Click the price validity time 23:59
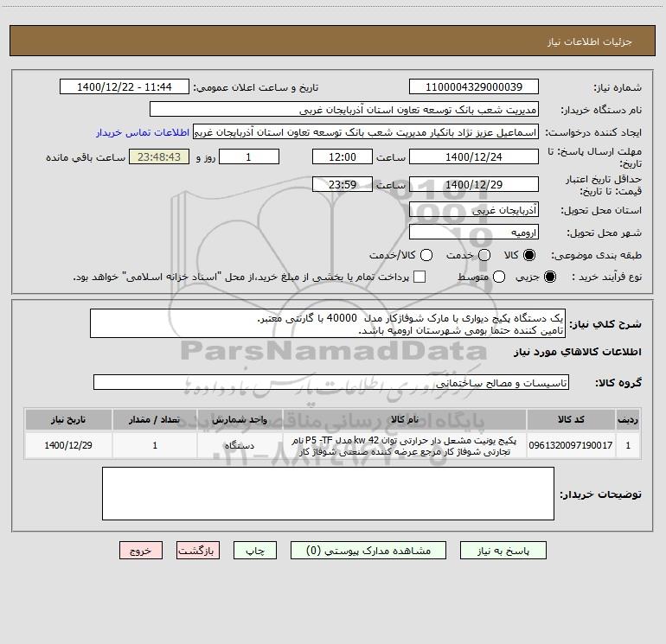Image resolution: width=666 pixels, height=644 pixels. coord(343,184)
